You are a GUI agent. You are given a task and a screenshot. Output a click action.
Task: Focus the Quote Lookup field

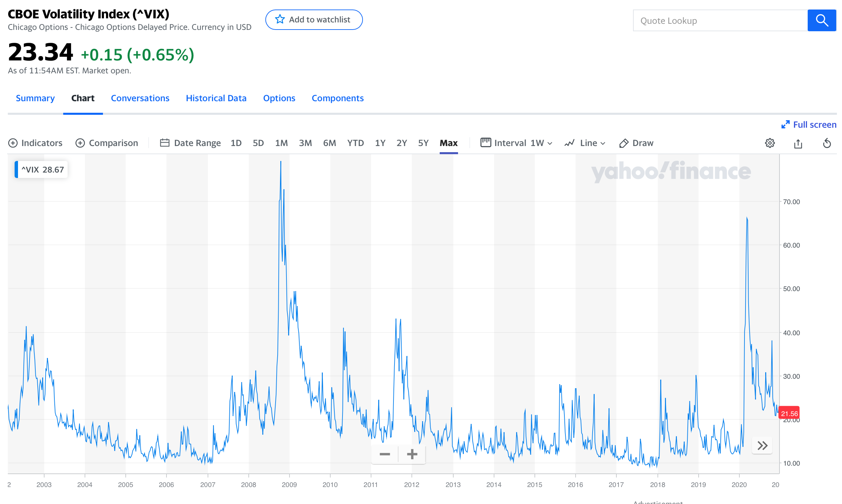[x=720, y=21]
